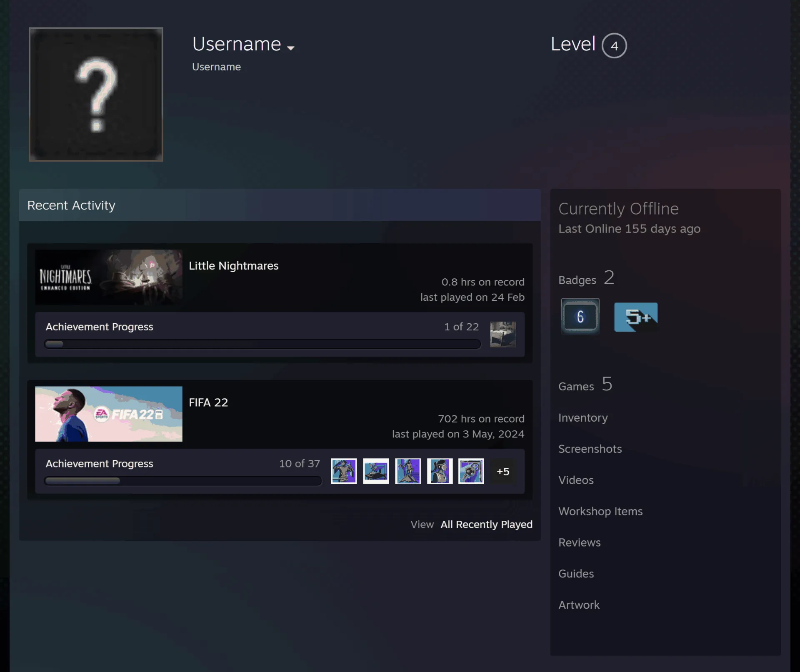The height and width of the screenshot is (672, 800).
Task: View third FIFA 22 achievement icon
Action: click(x=408, y=471)
